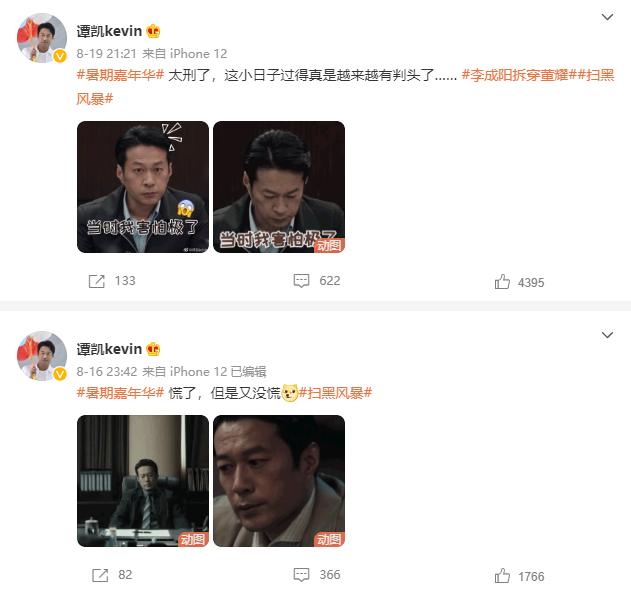
Task: Click the repost icon on the 8-19 post
Action: pos(97,281)
